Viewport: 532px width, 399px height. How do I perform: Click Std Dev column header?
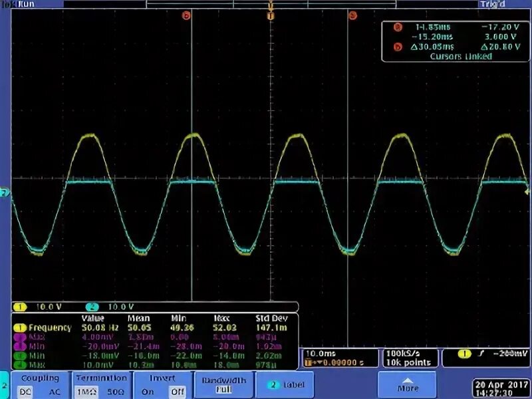pos(271,319)
